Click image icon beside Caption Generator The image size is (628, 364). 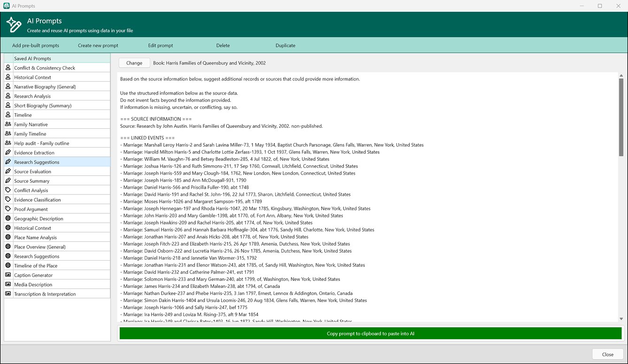[8, 274]
